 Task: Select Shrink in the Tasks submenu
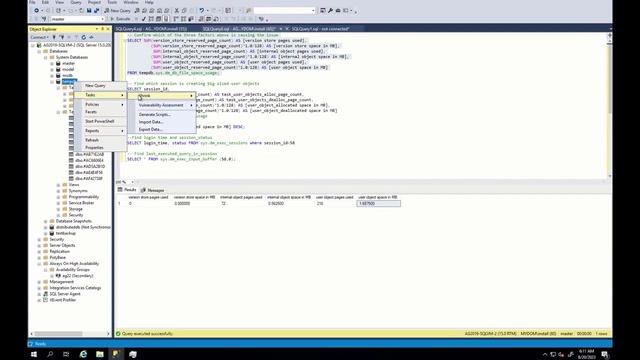click(162, 96)
